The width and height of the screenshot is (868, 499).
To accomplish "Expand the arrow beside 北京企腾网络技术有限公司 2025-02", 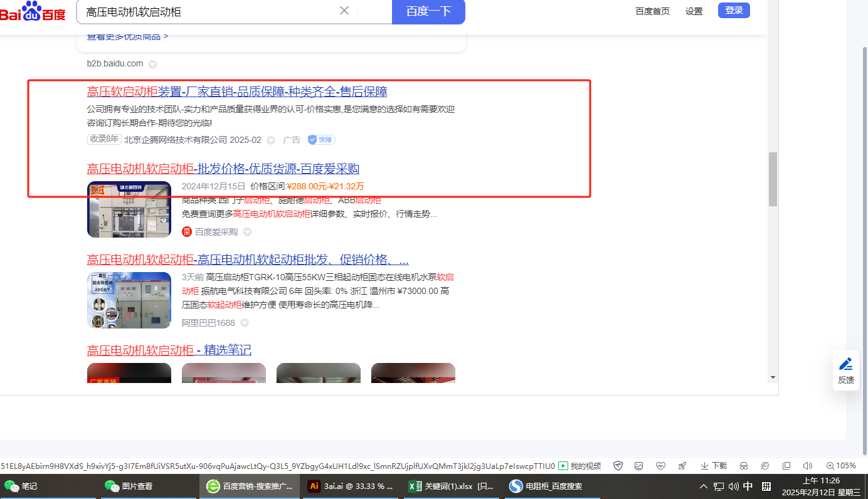I will 271,140.
